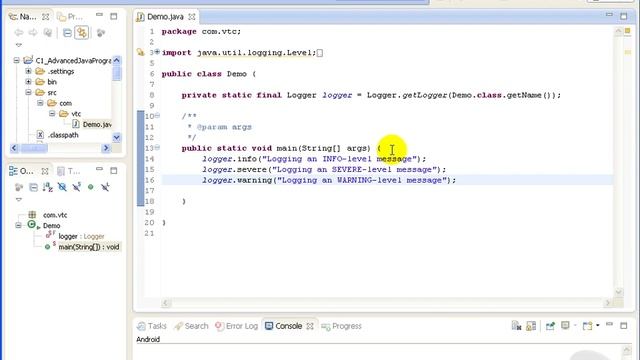Click in the logger.severe code line
Screen dimensions: 640x360
click(324, 169)
